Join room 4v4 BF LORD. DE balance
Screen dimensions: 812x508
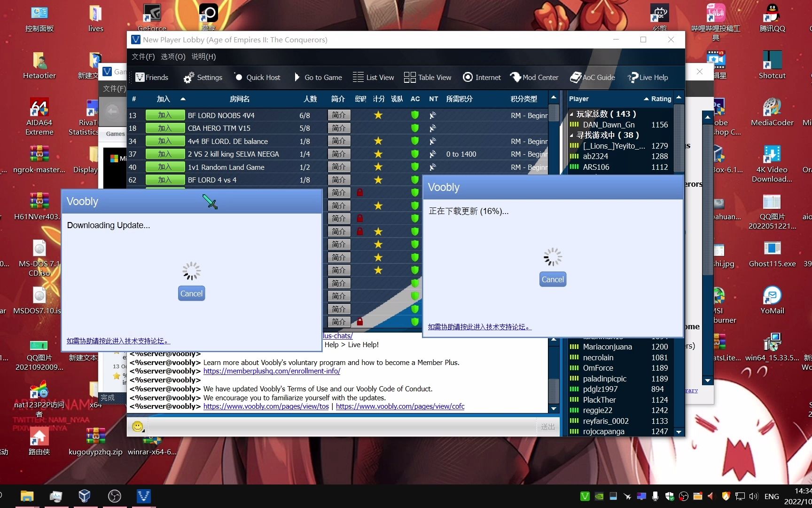(x=165, y=141)
